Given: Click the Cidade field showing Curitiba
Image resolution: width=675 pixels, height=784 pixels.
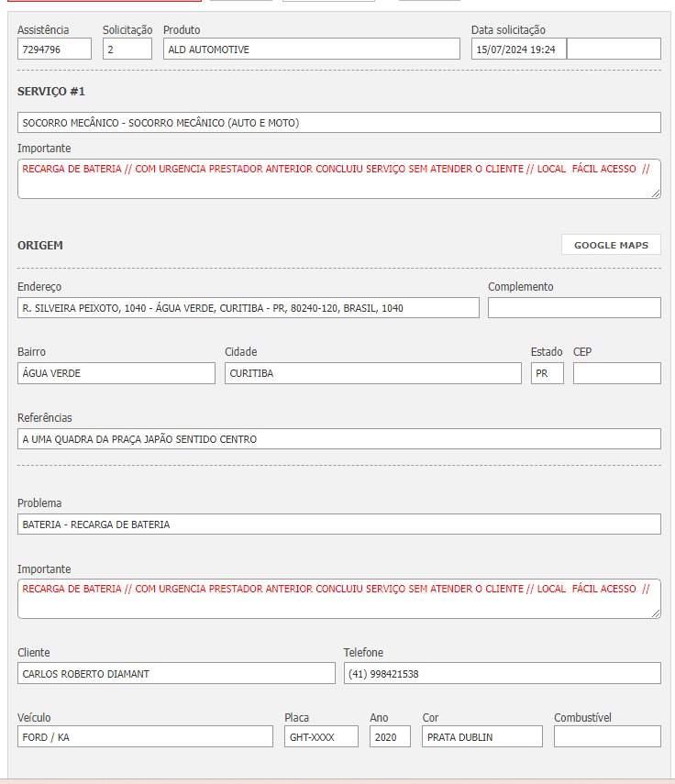Looking at the screenshot, I should 372,373.
